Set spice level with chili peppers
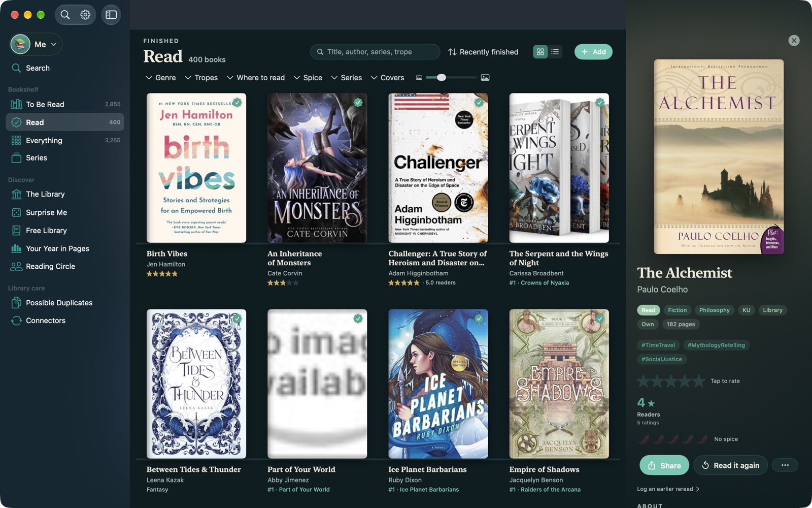 tap(673, 439)
